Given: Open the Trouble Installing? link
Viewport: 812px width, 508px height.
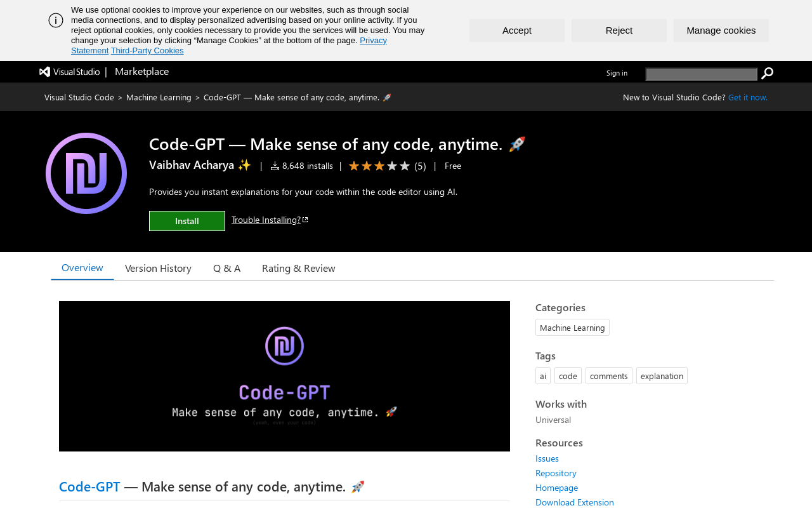Looking at the screenshot, I should pyautogui.click(x=270, y=220).
